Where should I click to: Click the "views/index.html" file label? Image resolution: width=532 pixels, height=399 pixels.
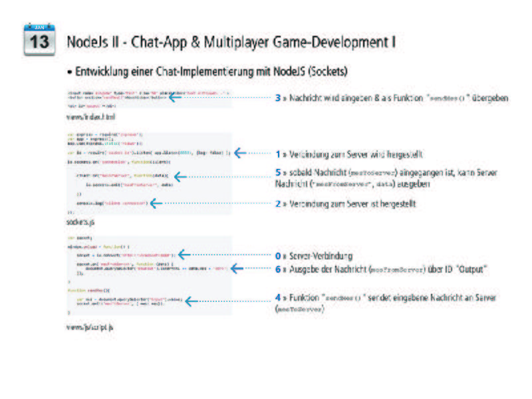91,117
